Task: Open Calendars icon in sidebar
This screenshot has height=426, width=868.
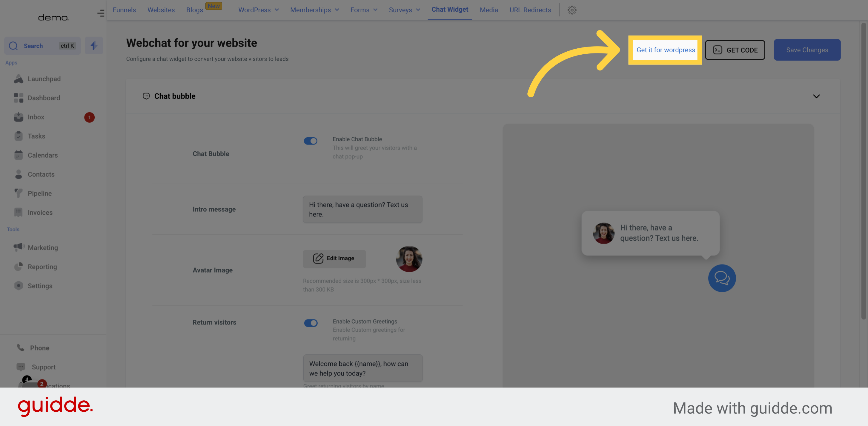Action: [19, 155]
